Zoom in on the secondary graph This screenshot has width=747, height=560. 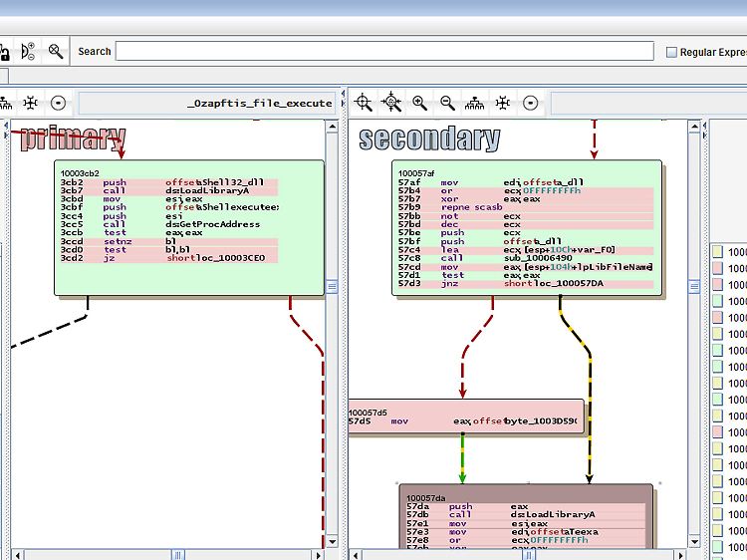pyautogui.click(x=419, y=103)
